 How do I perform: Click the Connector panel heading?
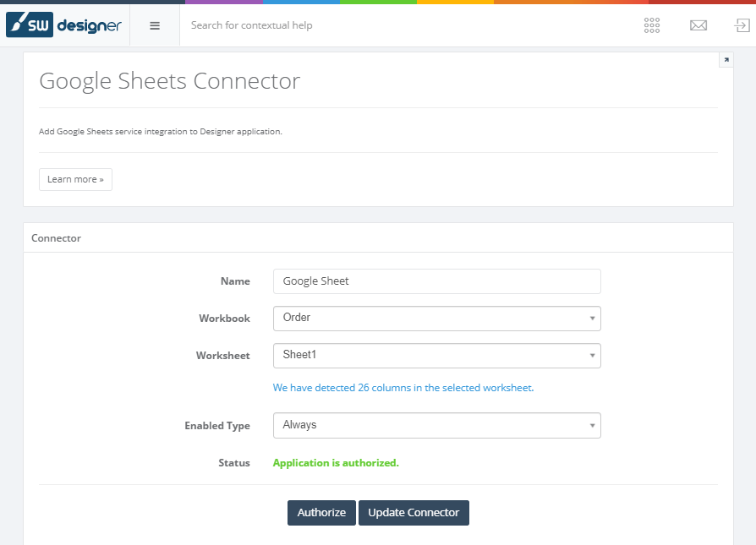click(x=56, y=238)
